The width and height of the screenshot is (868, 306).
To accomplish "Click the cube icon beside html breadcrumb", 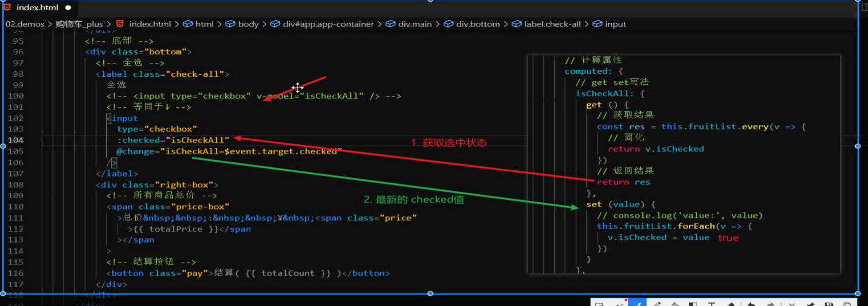I will tap(188, 24).
